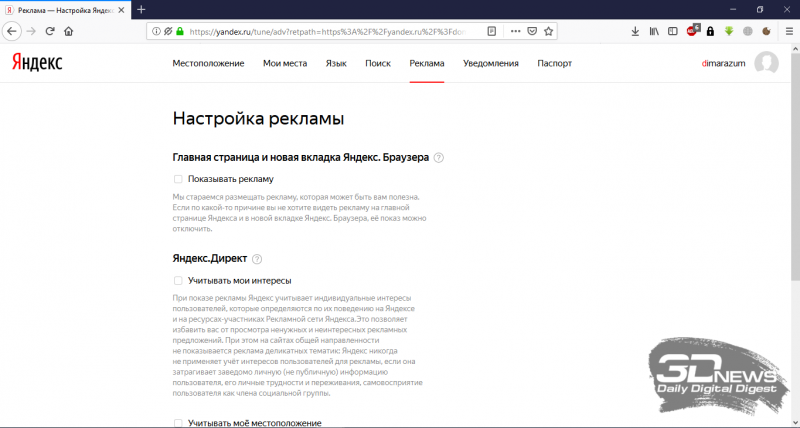Reload the current page
Viewport: 800px width, 428px height.
click(x=49, y=31)
